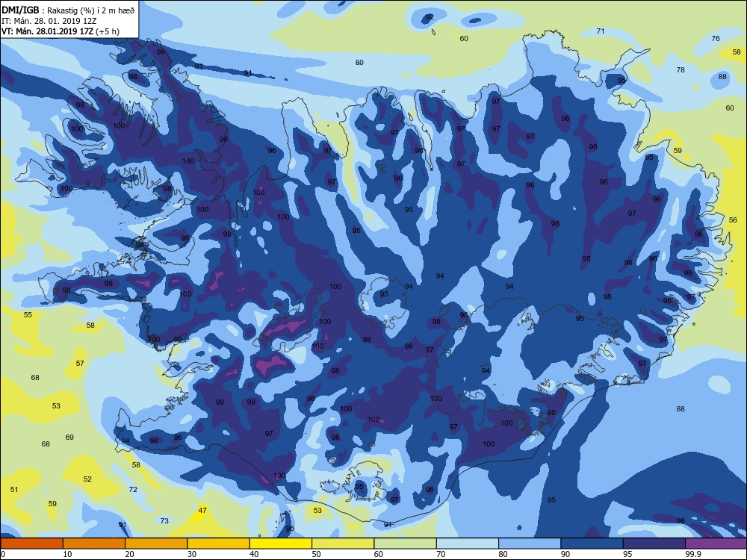Pick the indigo 95–99.9 legend swatch
Screen dimensions: 747x560
pos(654,544)
